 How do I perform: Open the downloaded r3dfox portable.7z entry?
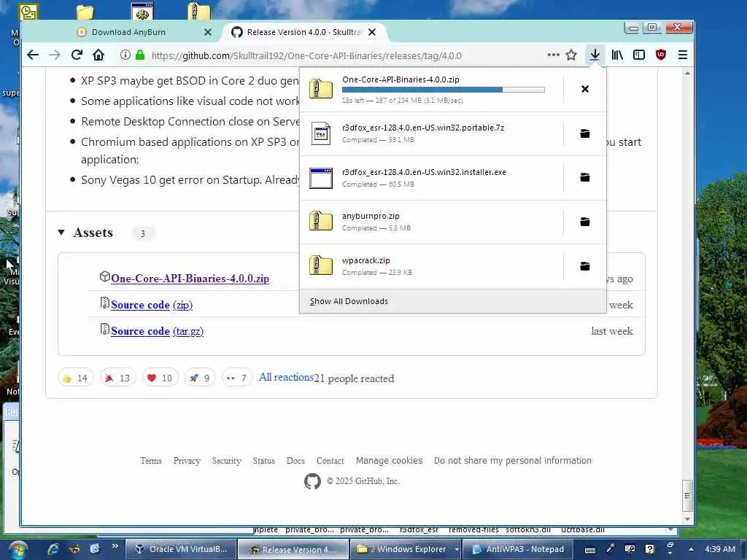point(431,134)
